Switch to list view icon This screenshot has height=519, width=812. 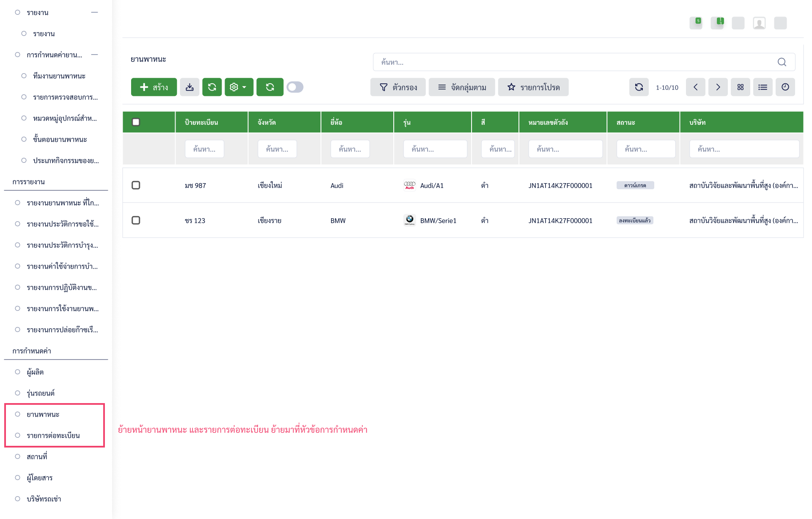763,87
